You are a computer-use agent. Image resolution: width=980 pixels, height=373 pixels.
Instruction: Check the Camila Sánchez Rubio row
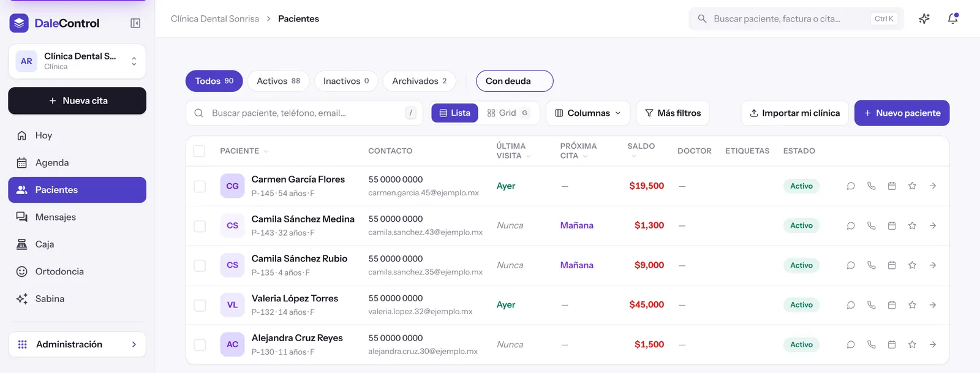(x=200, y=265)
